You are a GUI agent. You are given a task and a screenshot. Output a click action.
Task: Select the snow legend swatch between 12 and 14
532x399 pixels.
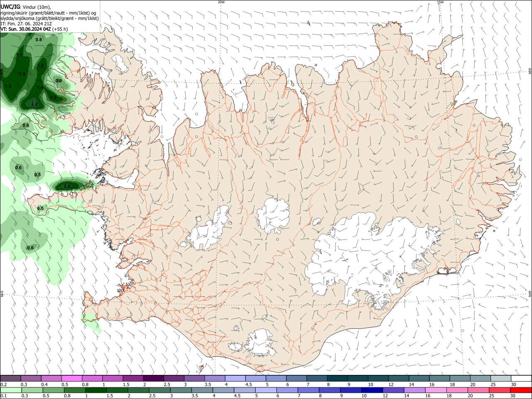tap(398, 379)
